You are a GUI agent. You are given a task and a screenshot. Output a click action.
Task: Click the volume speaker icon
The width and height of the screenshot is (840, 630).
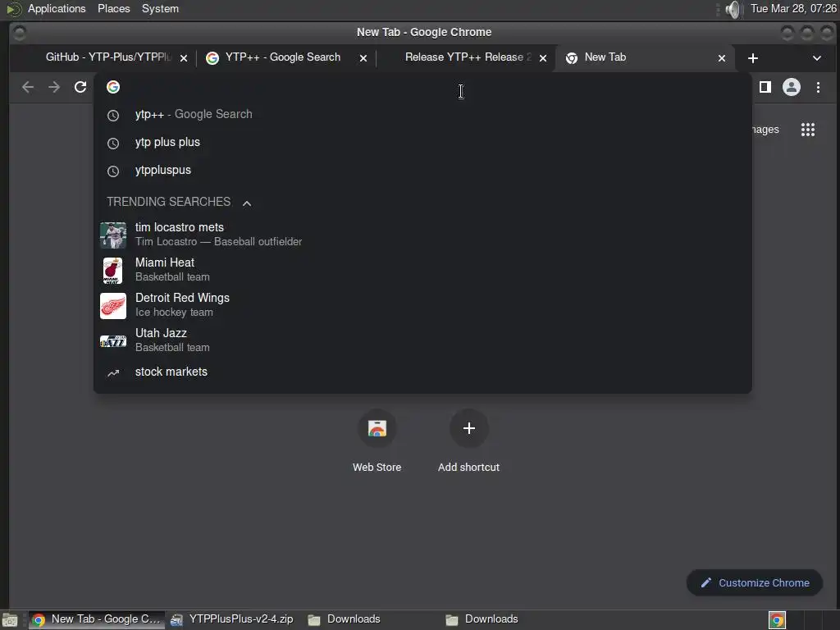click(x=733, y=9)
